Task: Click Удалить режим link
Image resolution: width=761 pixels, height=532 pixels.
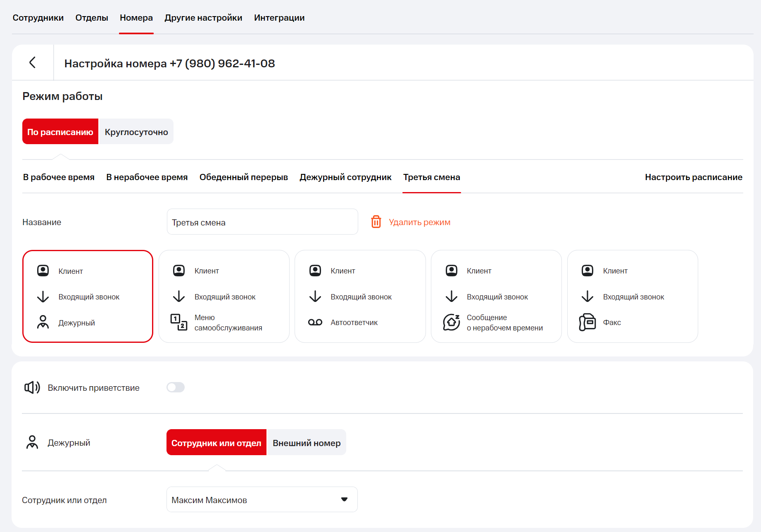Action: pos(419,222)
